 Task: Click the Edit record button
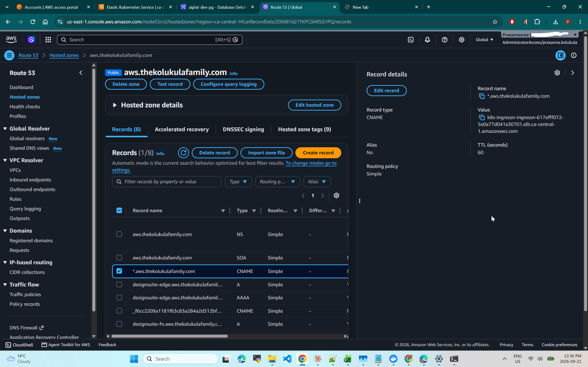[386, 91]
